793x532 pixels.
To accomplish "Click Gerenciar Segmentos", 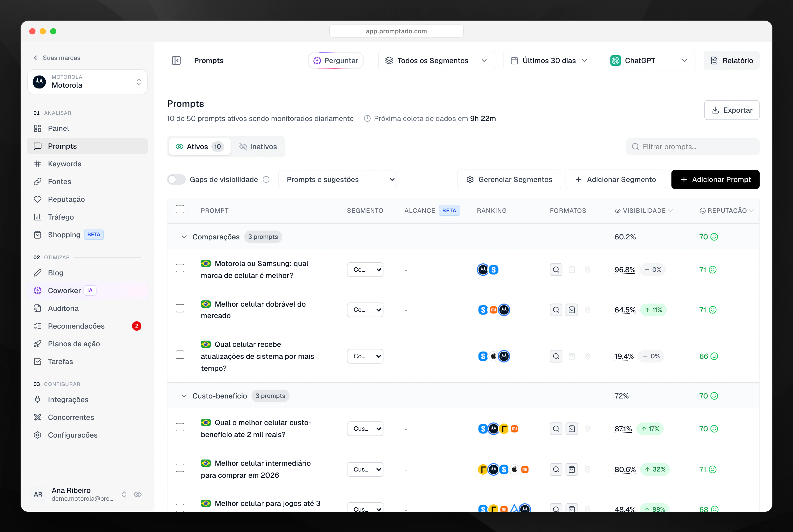I will (509, 179).
